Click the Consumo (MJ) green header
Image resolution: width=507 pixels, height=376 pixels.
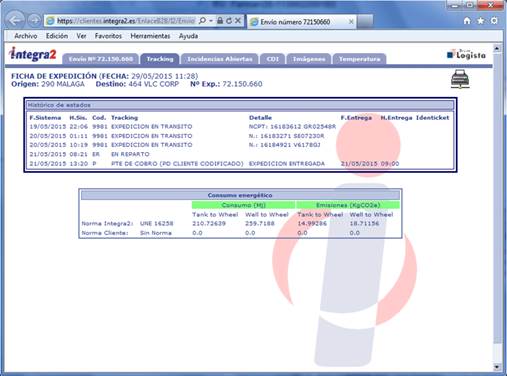pos(243,205)
